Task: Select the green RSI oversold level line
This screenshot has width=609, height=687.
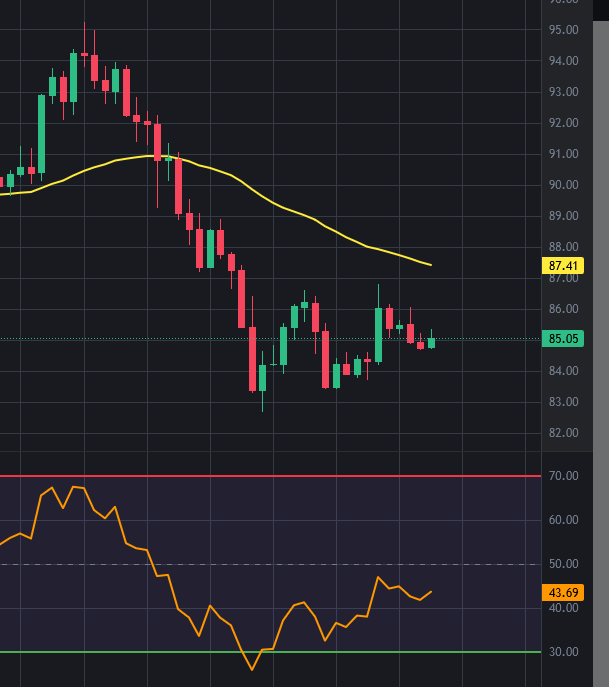Action: [x=270, y=652]
